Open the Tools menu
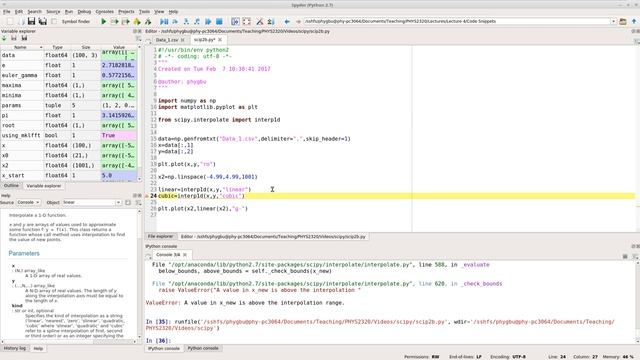The height and width of the screenshot is (360, 640). (144, 11)
